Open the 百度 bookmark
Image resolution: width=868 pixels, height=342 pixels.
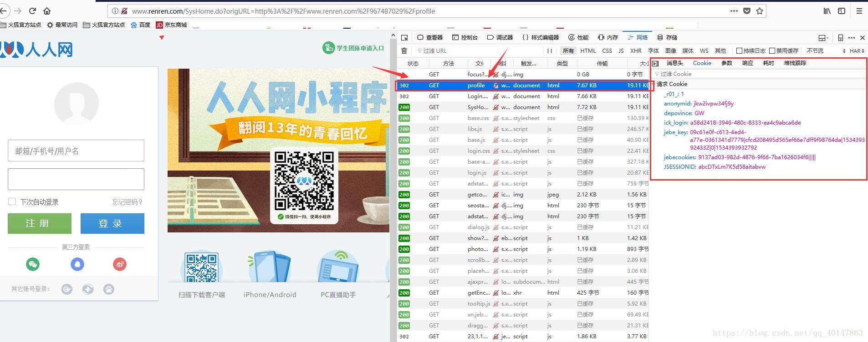tap(141, 25)
